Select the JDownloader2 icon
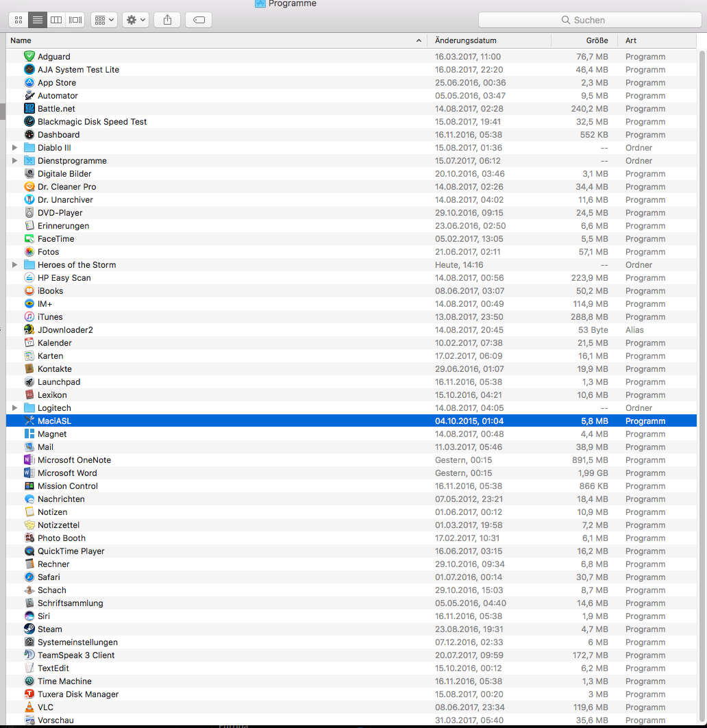707x728 pixels. point(29,329)
